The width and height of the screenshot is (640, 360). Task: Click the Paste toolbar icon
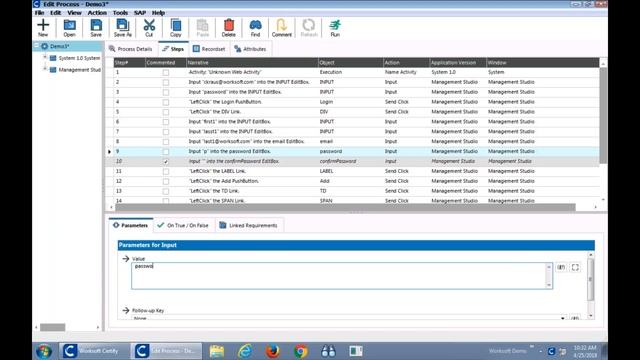[x=202, y=28]
